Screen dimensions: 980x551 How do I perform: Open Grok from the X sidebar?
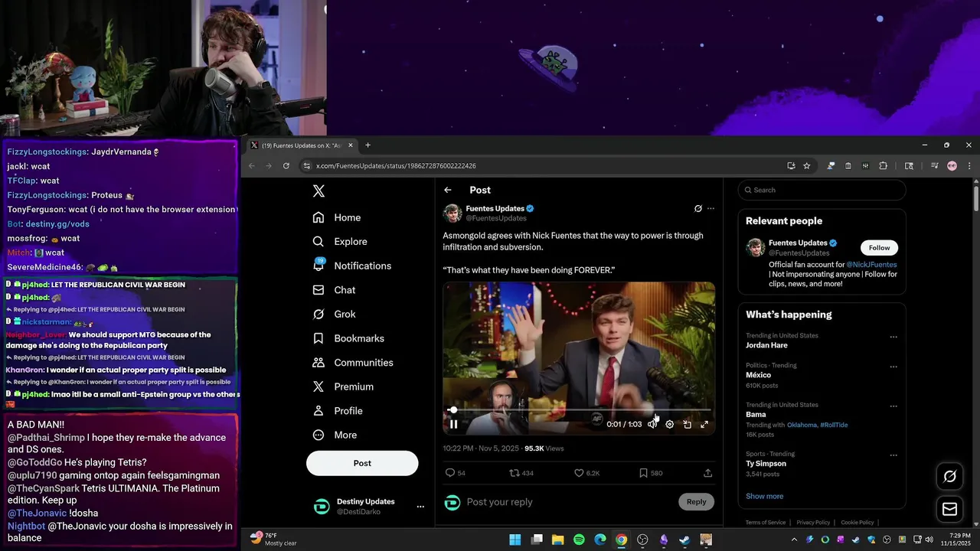point(335,315)
